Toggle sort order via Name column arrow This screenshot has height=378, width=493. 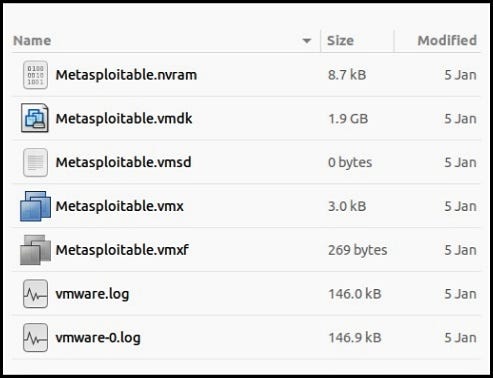[306, 41]
